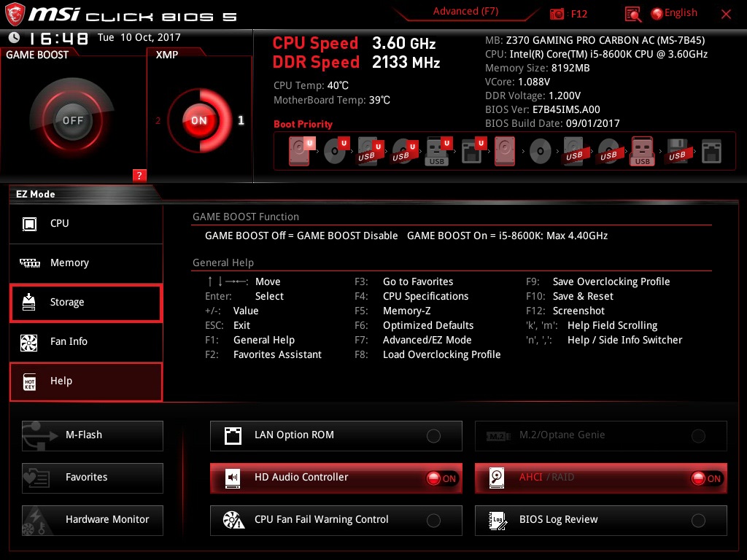Open the Fan Info section
Image resolution: width=747 pixels, height=560 pixels.
tap(86, 342)
